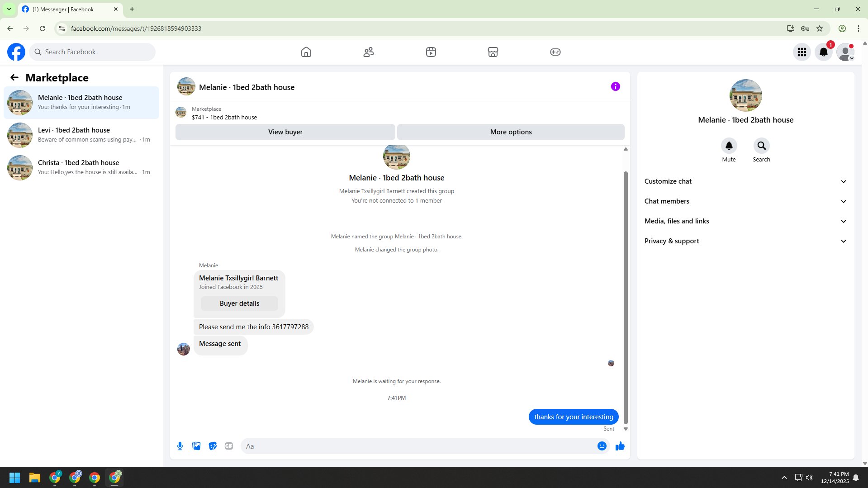Go to the Home feed icon
Image resolution: width=868 pixels, height=488 pixels.
(x=306, y=52)
